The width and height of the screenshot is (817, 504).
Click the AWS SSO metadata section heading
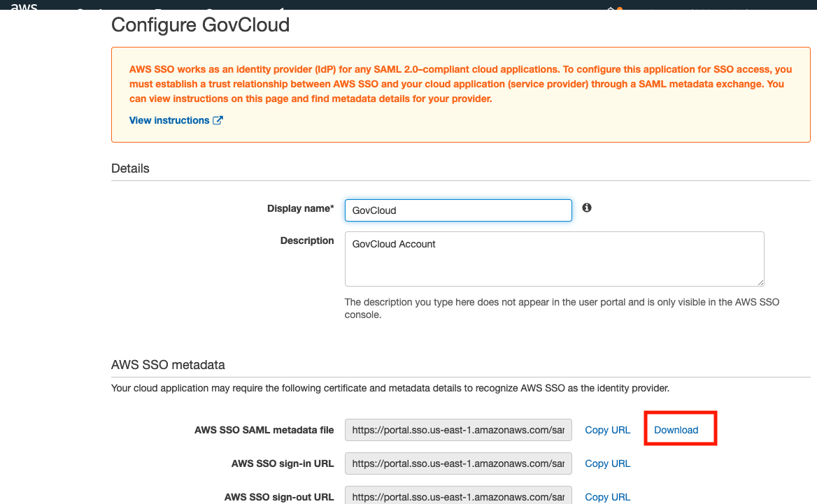(x=168, y=364)
